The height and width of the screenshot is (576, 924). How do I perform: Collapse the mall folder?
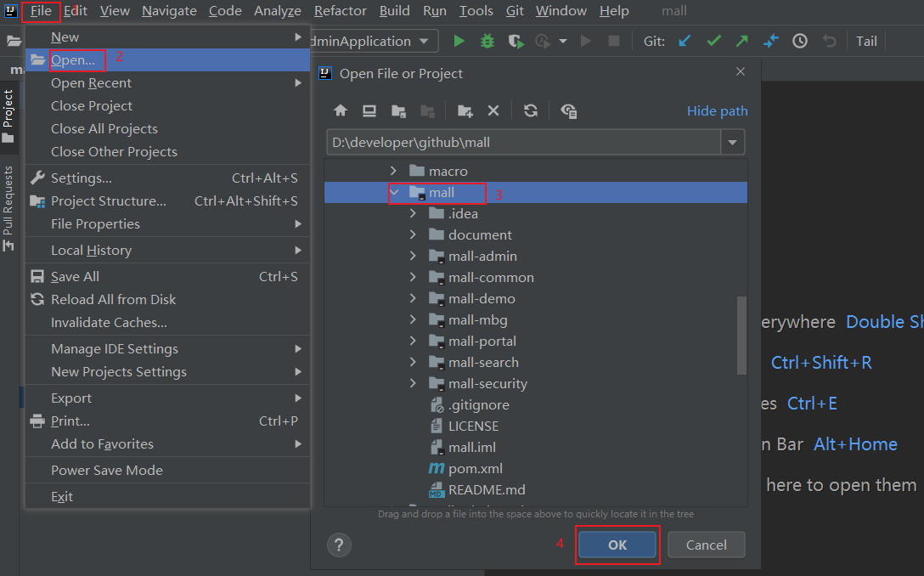click(x=394, y=193)
